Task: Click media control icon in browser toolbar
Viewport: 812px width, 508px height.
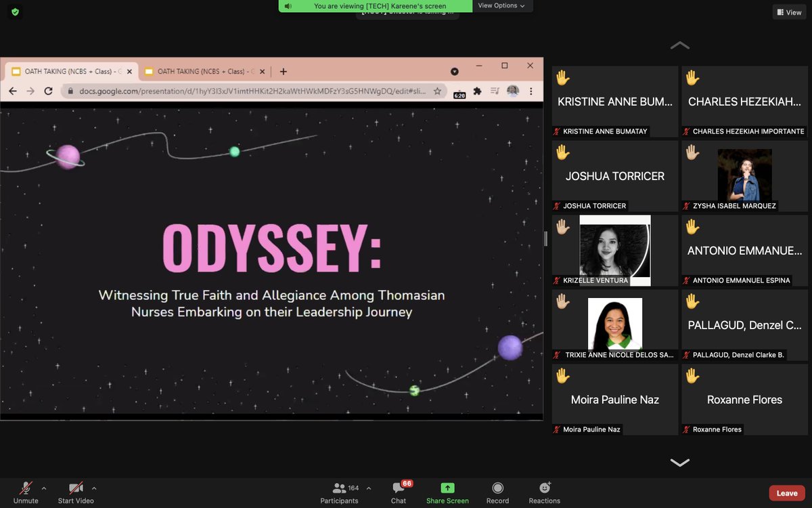Action: 495,91
